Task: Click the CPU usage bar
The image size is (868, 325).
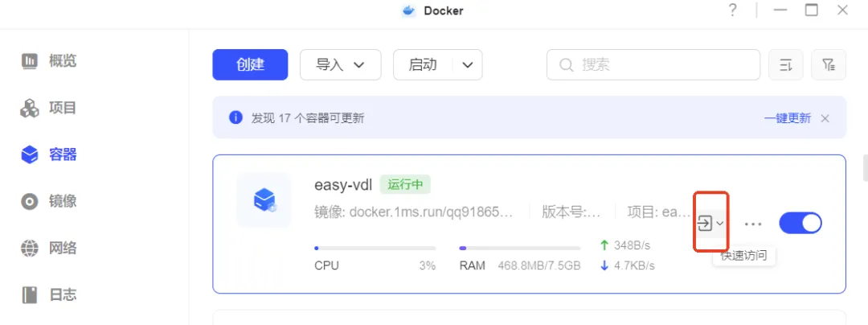Action: click(375, 249)
